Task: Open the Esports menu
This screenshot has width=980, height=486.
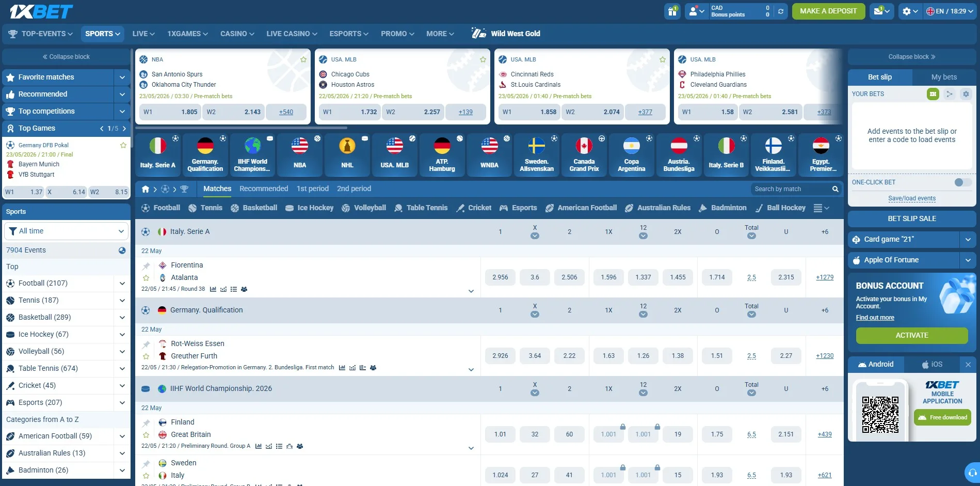Action: 349,34
